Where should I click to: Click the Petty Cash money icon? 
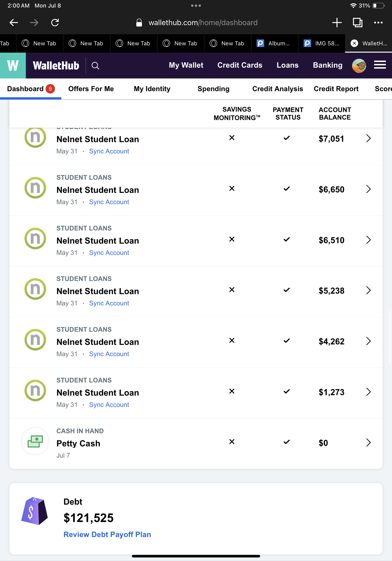click(x=35, y=441)
